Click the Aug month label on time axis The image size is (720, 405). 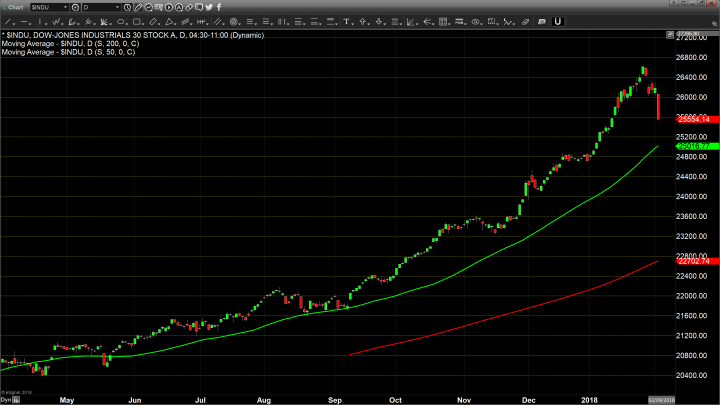264,400
